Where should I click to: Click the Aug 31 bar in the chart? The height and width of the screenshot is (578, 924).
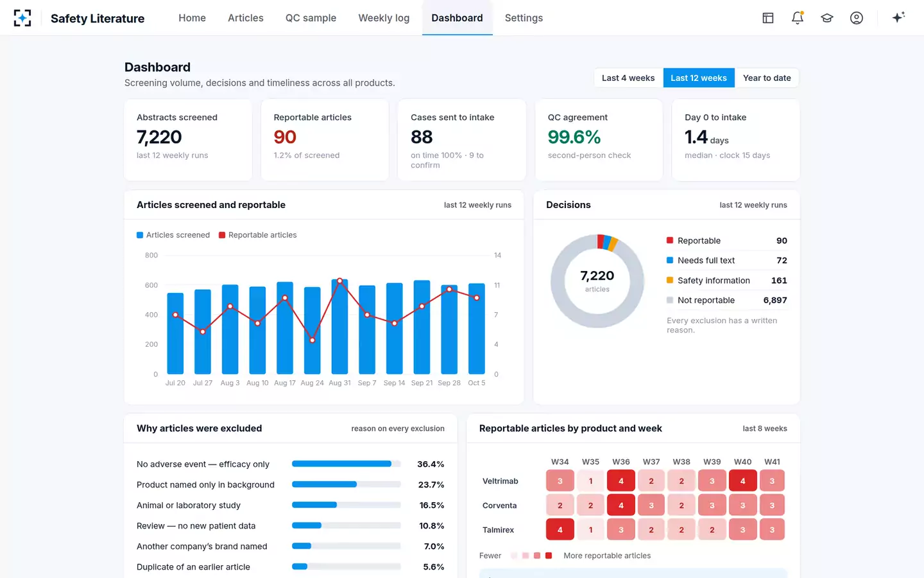tap(339, 327)
